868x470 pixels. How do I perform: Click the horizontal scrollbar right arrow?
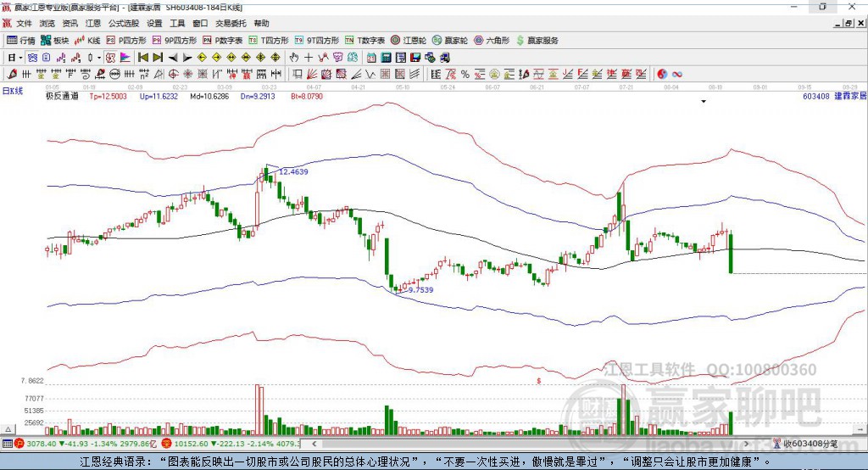click(x=747, y=444)
